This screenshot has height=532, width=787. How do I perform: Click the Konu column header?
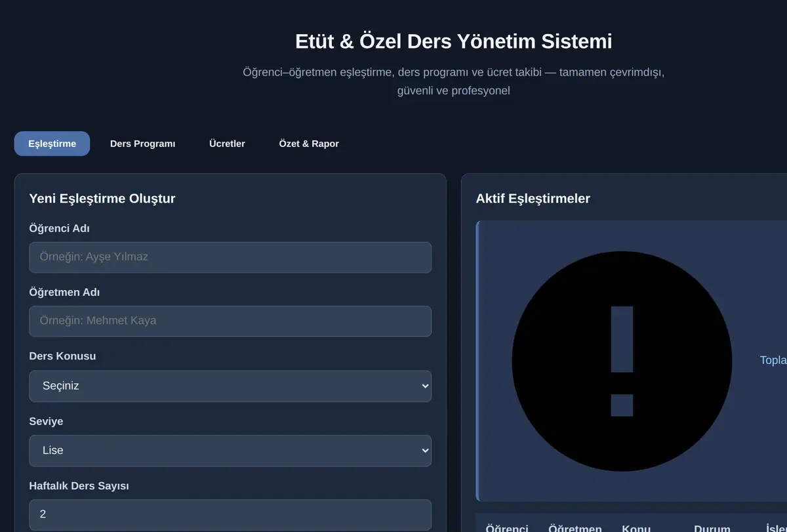pos(636,529)
